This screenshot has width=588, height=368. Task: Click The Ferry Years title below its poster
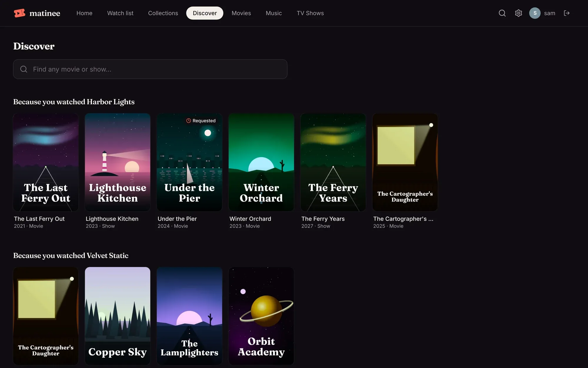(323, 219)
